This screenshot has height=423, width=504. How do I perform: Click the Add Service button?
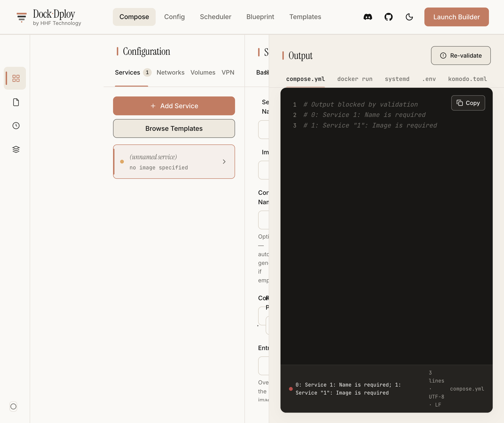174,106
